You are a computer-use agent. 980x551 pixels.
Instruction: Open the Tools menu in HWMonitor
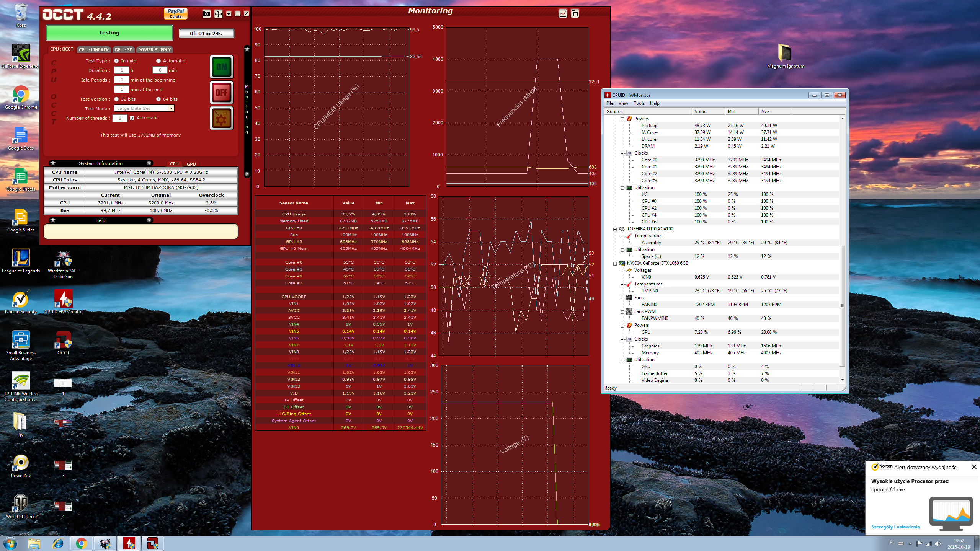639,103
